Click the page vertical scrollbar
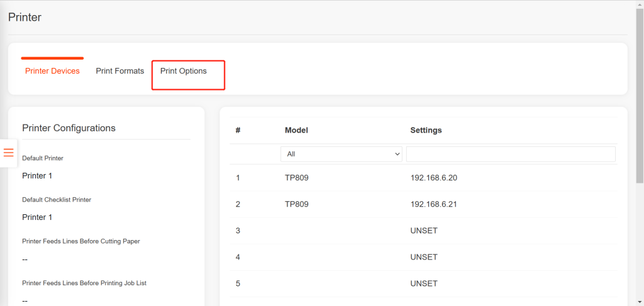Screen dimensions: 644x306 pyautogui.click(x=639, y=126)
